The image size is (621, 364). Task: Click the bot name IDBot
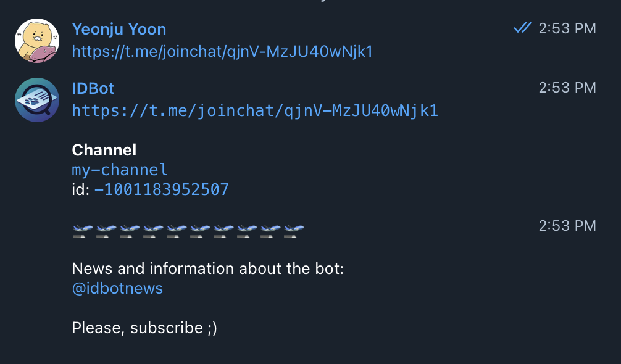pyautogui.click(x=93, y=88)
